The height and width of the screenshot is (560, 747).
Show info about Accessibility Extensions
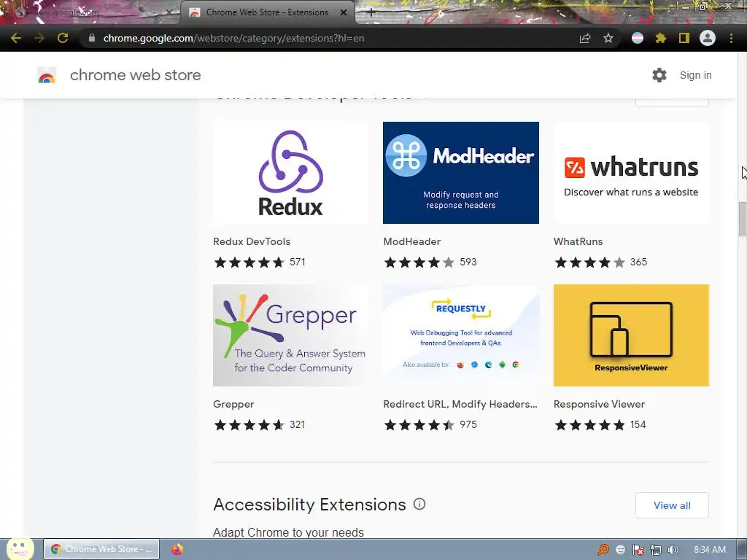(x=419, y=504)
